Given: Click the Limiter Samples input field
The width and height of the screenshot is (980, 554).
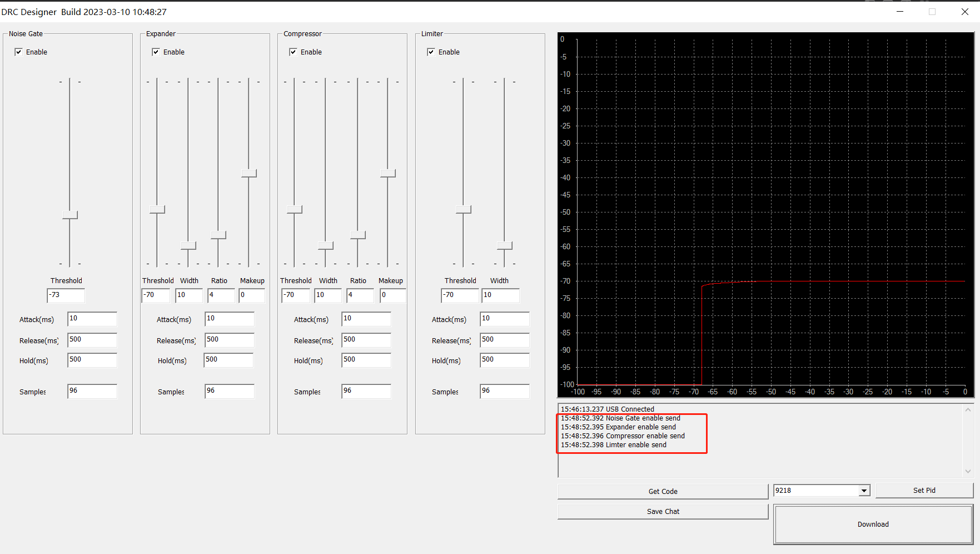Looking at the screenshot, I should [x=504, y=391].
